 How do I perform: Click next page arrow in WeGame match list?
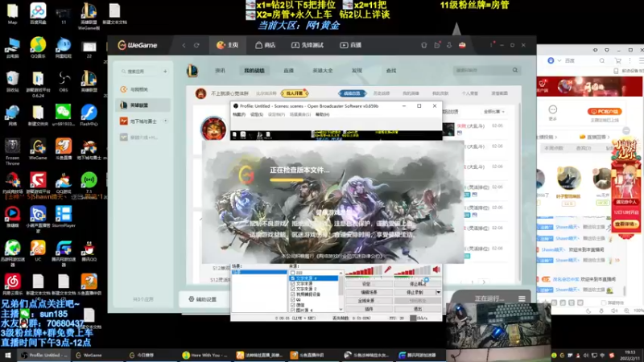(484, 282)
